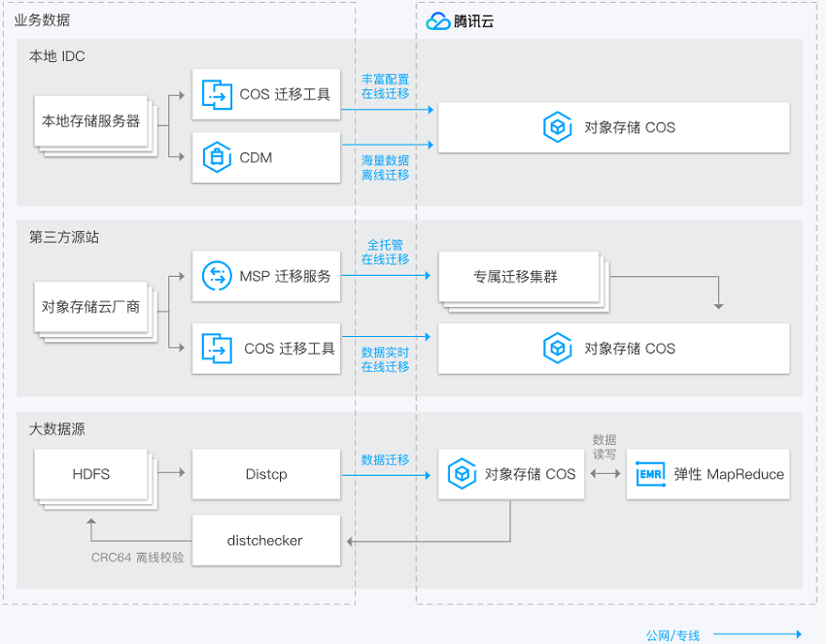826x644 pixels.
Task: Select the CDM label text
Action: coord(256,157)
